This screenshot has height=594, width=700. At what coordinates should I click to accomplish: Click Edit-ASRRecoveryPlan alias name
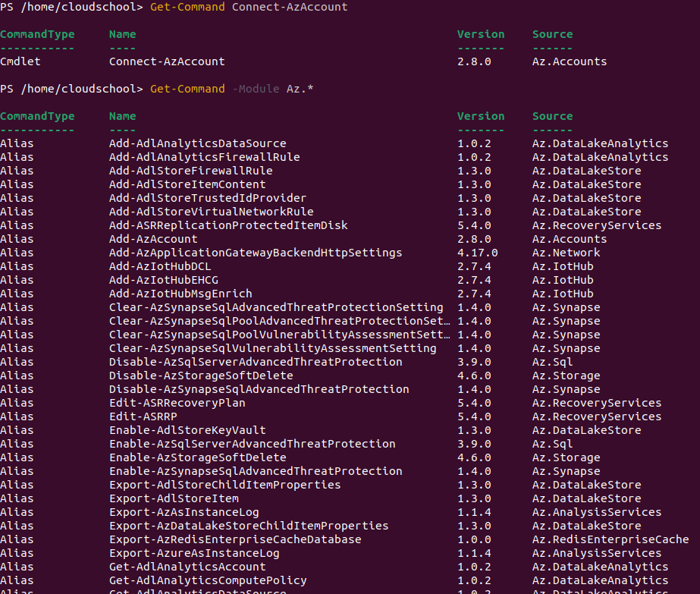(x=177, y=403)
